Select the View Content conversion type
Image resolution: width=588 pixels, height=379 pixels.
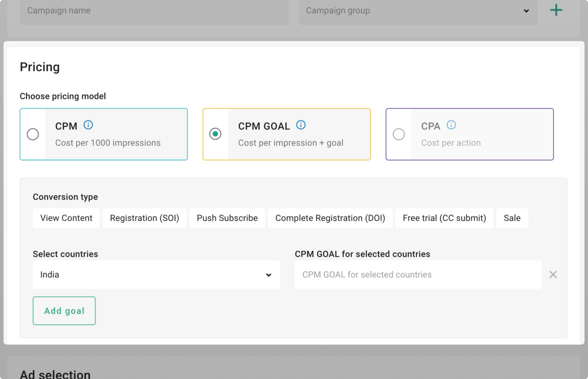66,218
